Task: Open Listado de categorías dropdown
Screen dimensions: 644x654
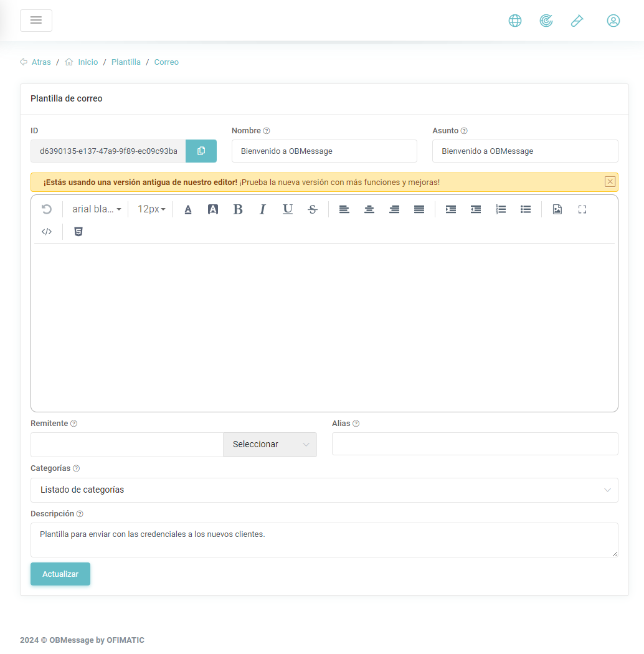Action: [x=324, y=490]
